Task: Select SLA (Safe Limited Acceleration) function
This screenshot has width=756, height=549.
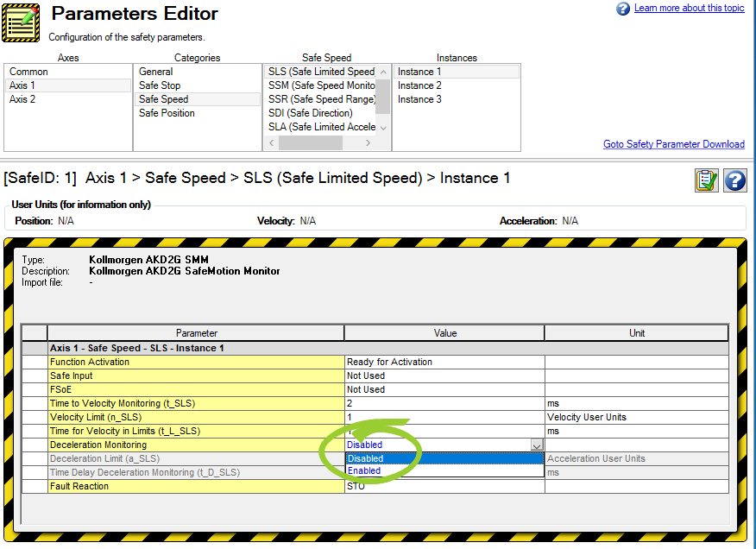Action: pyautogui.click(x=320, y=127)
